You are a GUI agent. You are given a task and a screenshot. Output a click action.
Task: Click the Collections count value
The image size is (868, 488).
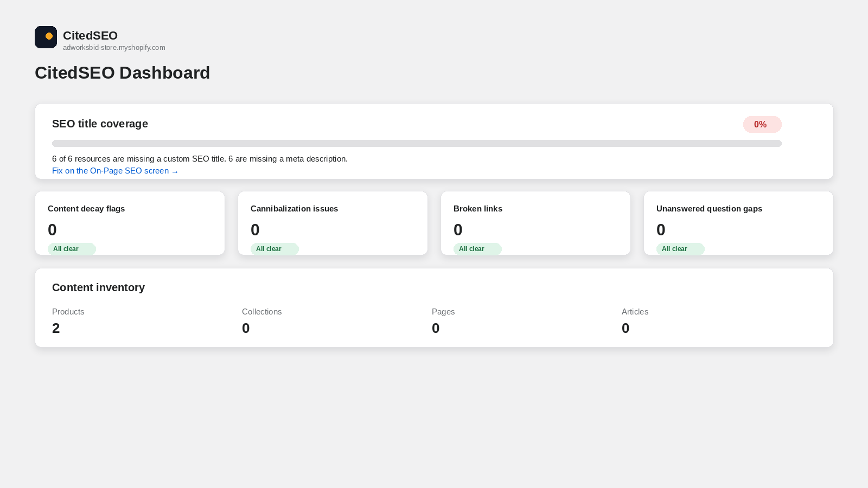click(x=246, y=328)
